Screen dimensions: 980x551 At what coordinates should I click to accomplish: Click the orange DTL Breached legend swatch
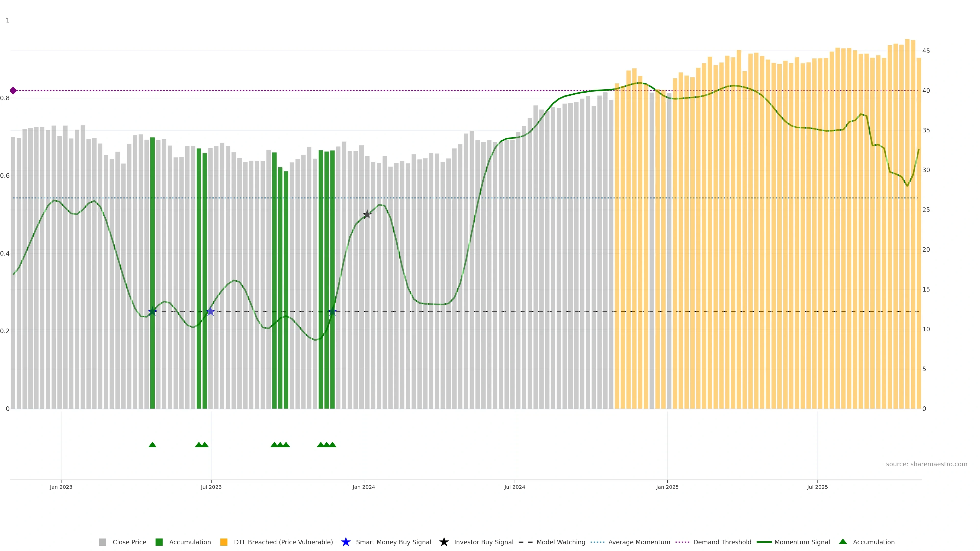224,542
